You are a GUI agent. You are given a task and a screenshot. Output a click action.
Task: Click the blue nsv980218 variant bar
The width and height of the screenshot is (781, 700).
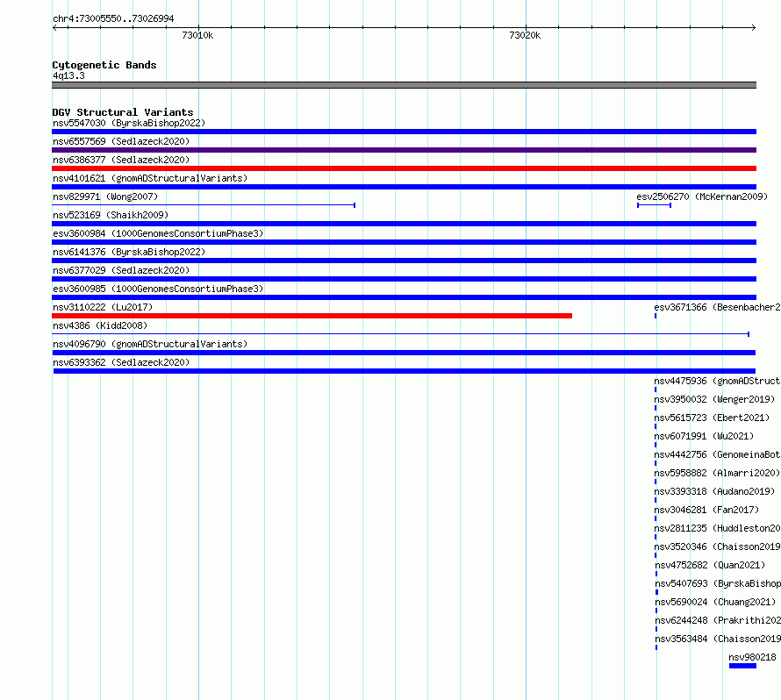pyautogui.click(x=742, y=666)
